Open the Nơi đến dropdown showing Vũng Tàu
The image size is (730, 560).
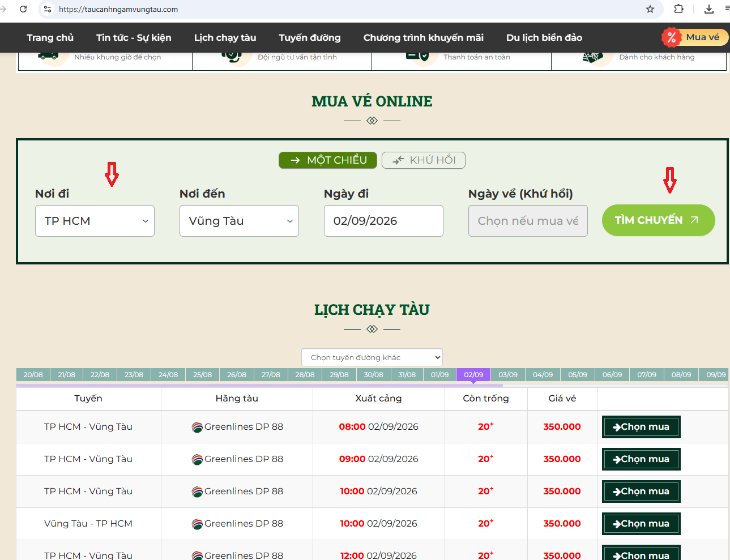coord(239,221)
